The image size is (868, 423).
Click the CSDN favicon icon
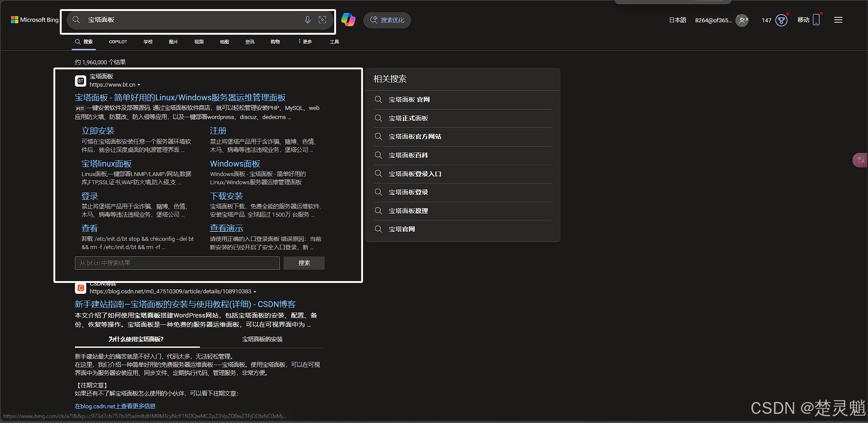(80, 288)
